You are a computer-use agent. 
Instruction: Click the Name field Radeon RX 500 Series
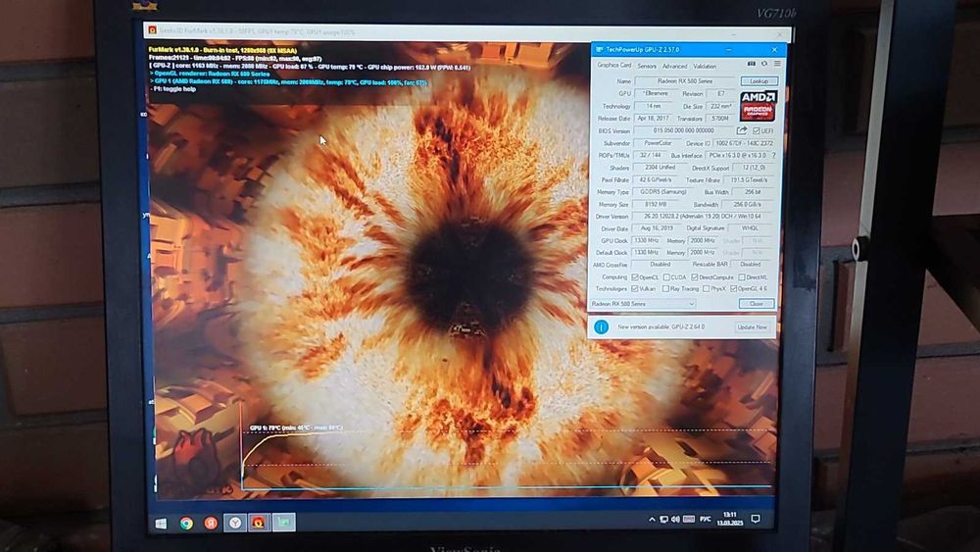[685, 81]
